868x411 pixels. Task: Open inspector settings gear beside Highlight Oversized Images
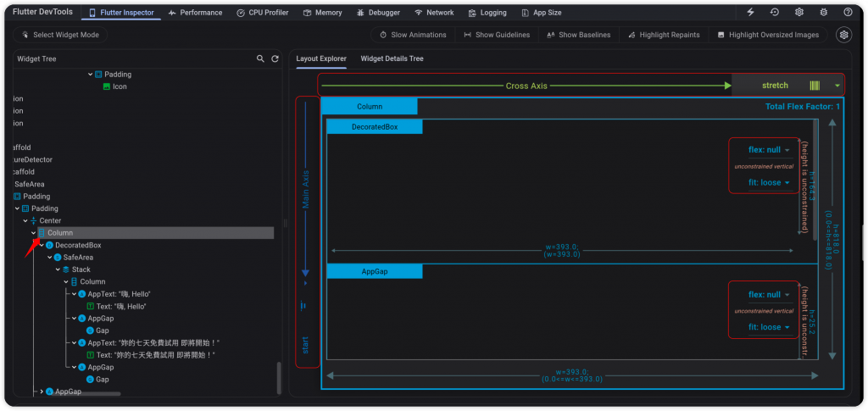[844, 35]
